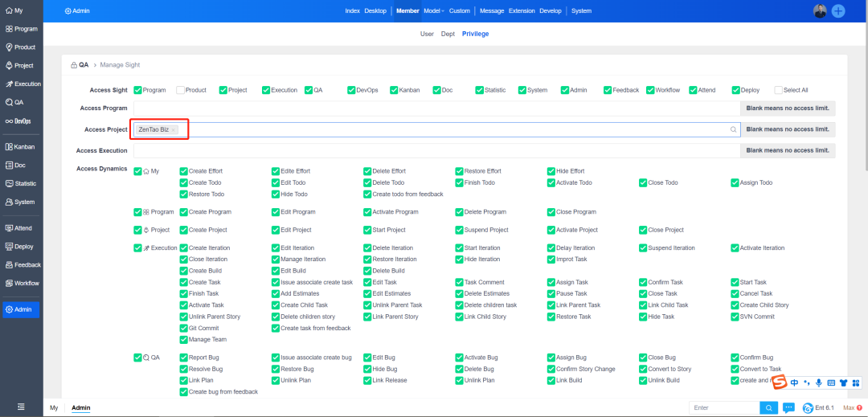Open DevOps module in the sidebar
This screenshot has height=417, width=868.
coord(21,121)
